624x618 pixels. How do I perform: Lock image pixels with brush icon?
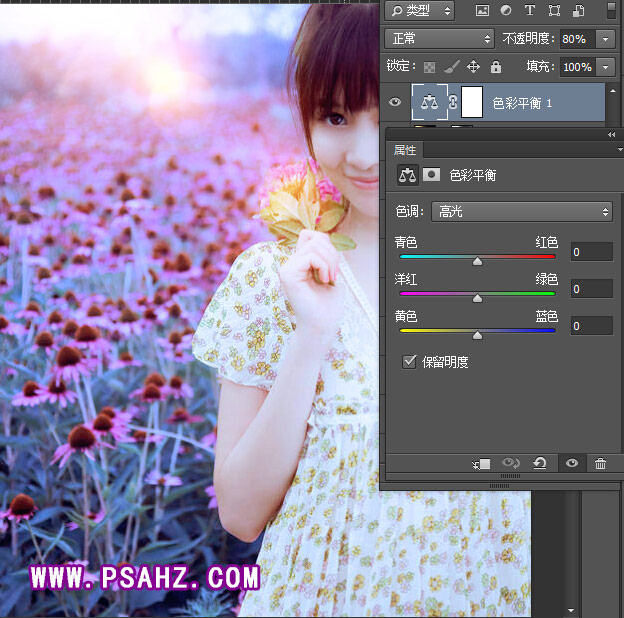tap(451, 67)
